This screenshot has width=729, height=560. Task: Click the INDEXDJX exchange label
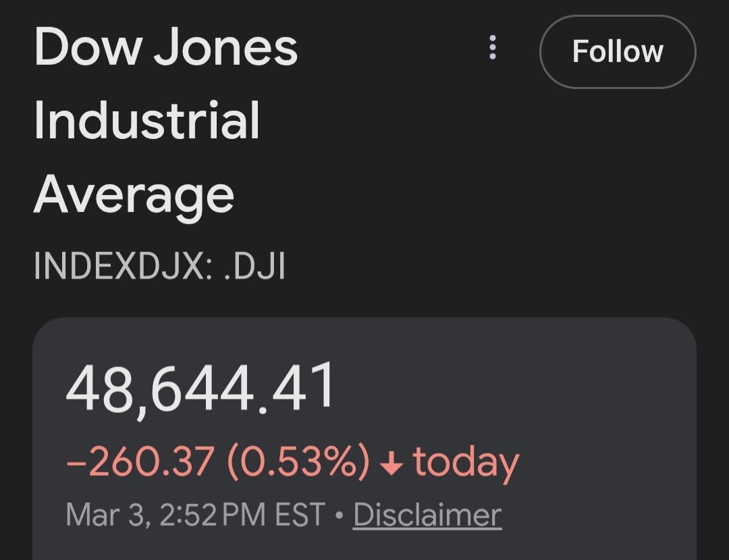pos(123,267)
